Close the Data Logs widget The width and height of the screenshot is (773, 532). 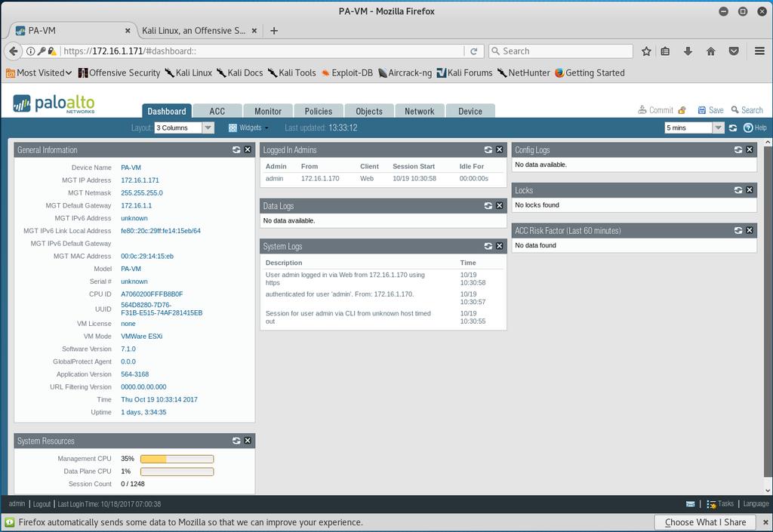coord(500,206)
